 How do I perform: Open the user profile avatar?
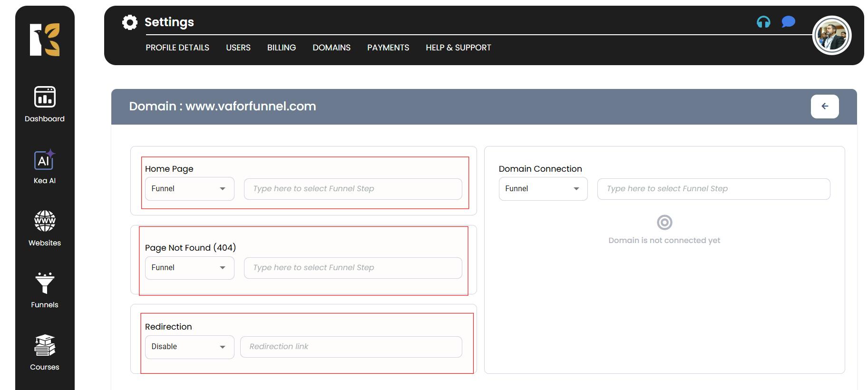pyautogui.click(x=832, y=36)
